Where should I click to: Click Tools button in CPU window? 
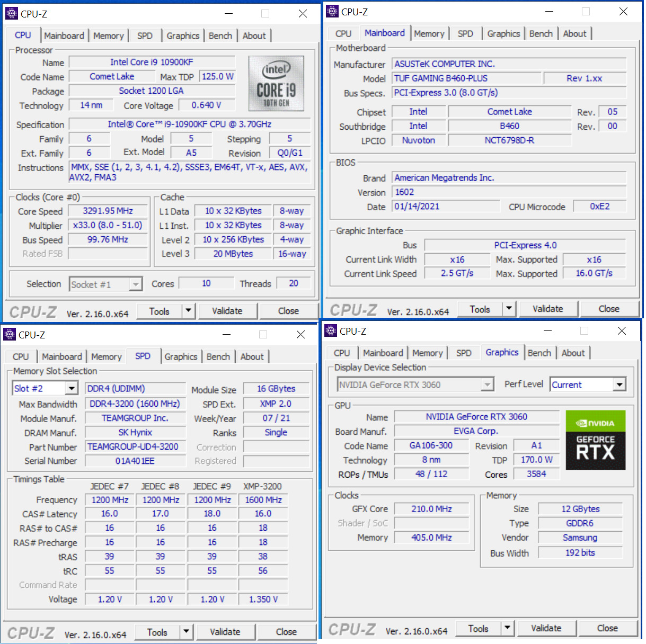point(159,311)
